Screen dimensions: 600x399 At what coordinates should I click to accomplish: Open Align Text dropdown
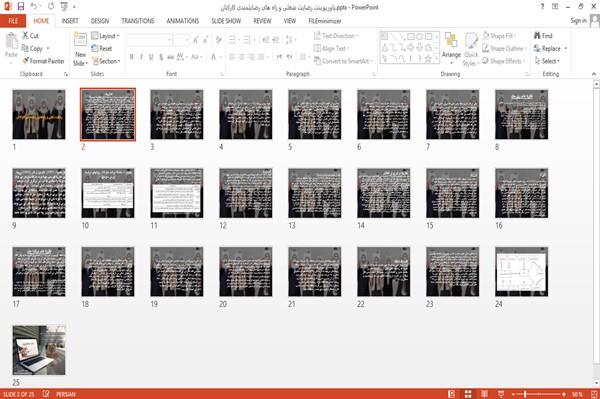click(331, 48)
